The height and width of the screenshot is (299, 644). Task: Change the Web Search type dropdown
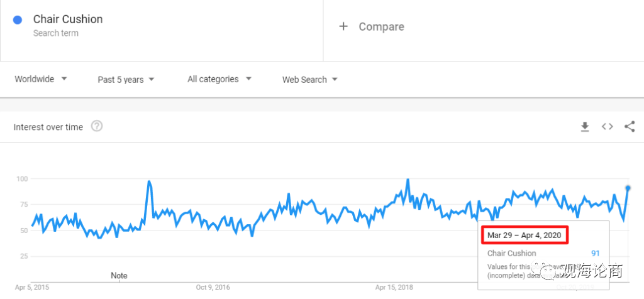pos(310,80)
